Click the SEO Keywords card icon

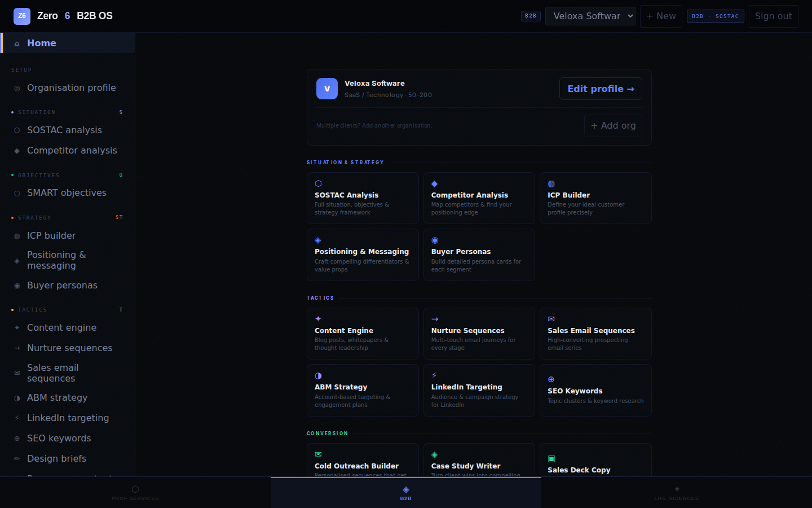tap(551, 379)
